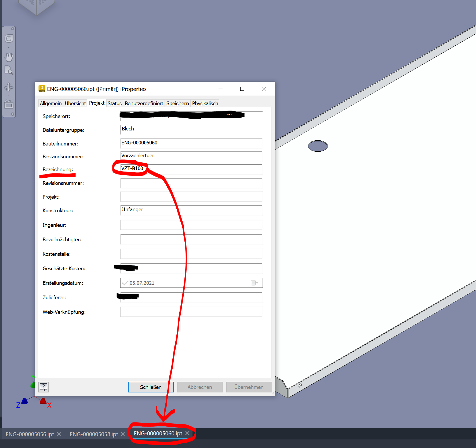Image resolution: width=476 pixels, height=448 pixels.
Task: Switch to the Übersicht tab
Action: pos(75,103)
